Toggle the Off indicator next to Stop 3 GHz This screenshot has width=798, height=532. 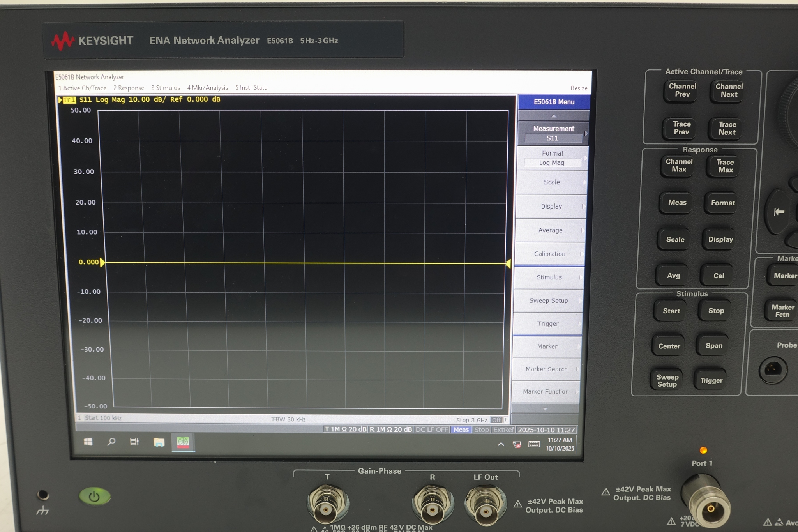tap(497, 420)
